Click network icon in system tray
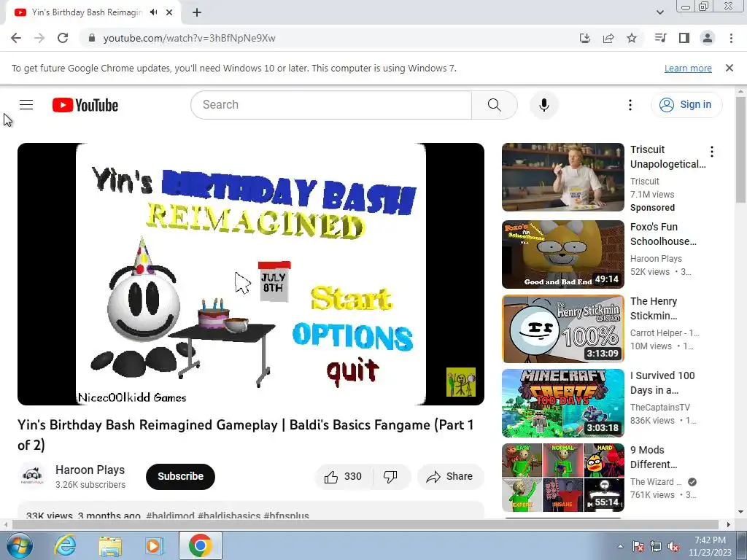This screenshot has width=747, height=560. pyautogui.click(x=656, y=547)
